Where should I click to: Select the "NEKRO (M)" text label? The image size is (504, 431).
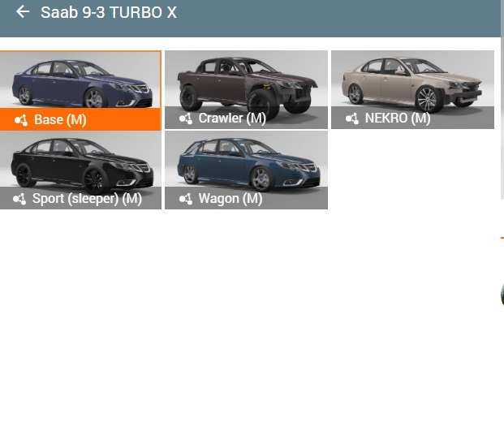(398, 119)
